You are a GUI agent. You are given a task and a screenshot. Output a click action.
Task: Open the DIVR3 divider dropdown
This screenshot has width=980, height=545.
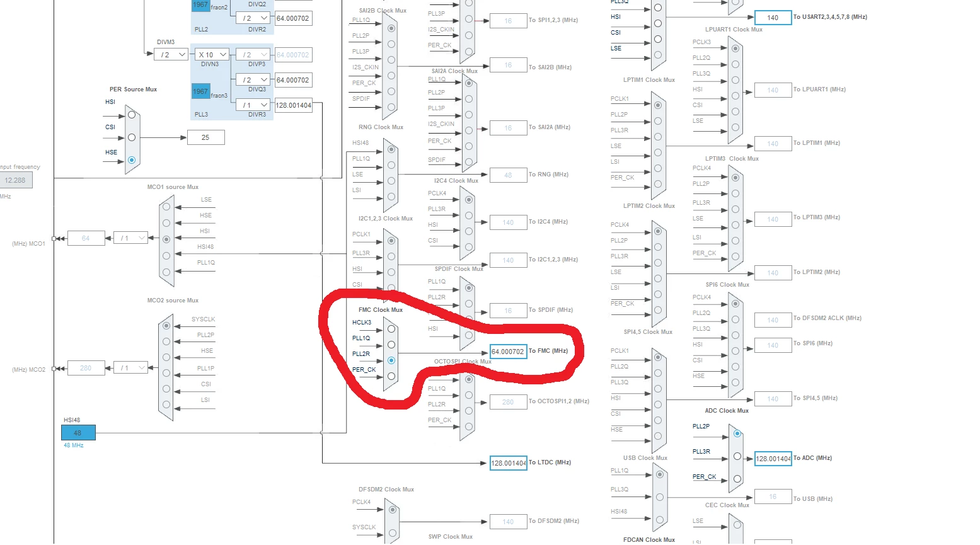tap(253, 105)
